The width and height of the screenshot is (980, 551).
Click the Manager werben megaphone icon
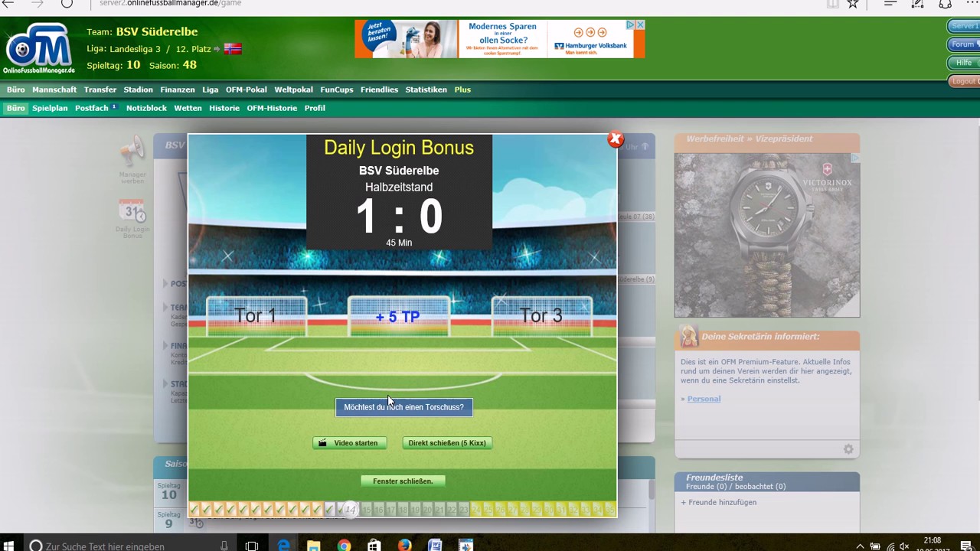point(132,152)
